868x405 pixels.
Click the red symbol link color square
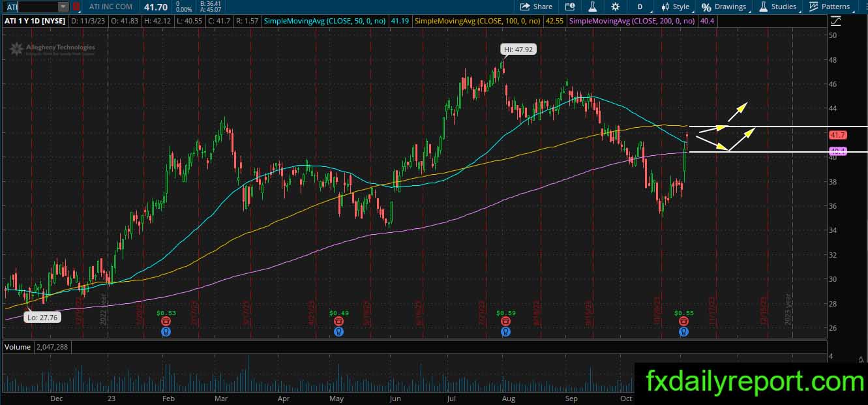[76, 7]
